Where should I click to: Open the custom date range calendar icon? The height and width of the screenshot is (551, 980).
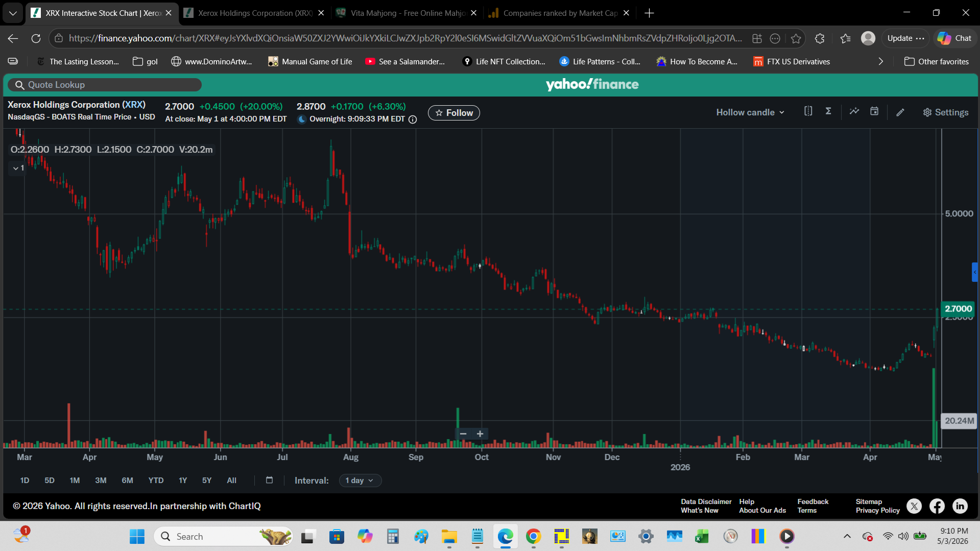tap(269, 480)
